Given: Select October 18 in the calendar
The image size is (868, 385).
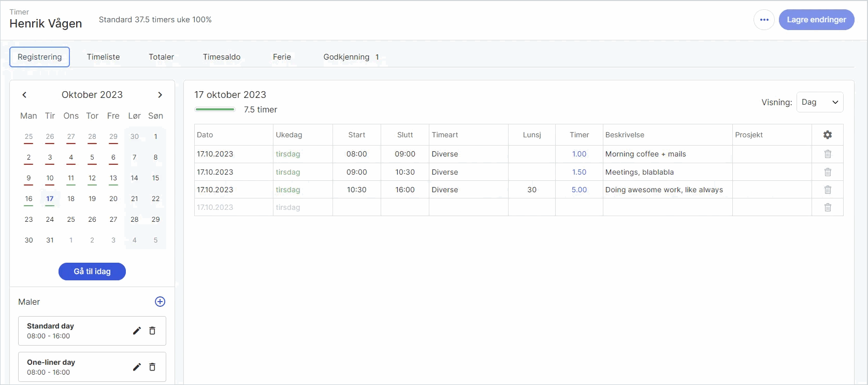Looking at the screenshot, I should tap(71, 199).
